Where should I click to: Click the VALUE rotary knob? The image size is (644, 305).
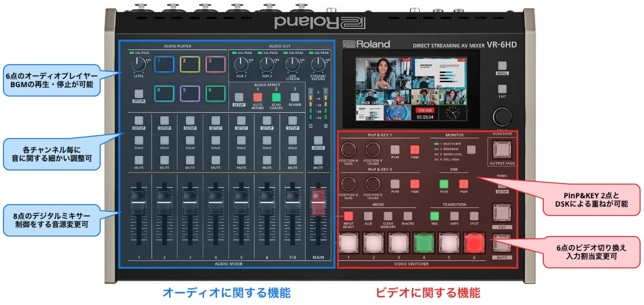point(502,117)
